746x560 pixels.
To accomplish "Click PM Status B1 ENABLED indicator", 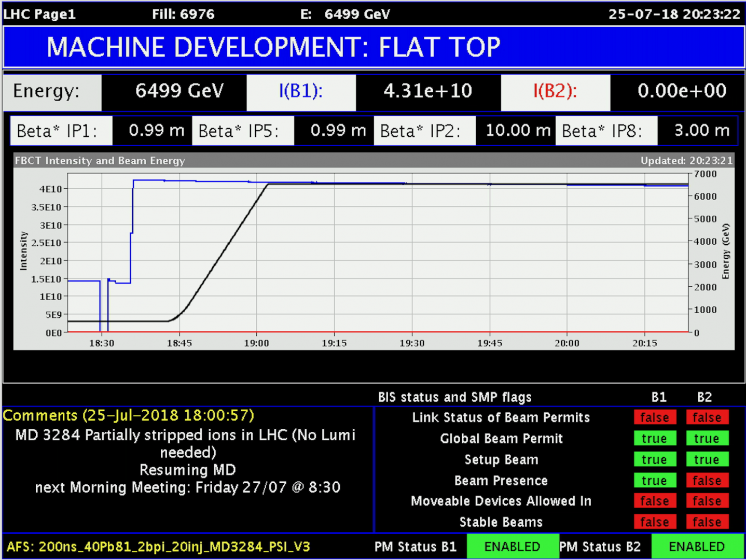I will coord(513,547).
